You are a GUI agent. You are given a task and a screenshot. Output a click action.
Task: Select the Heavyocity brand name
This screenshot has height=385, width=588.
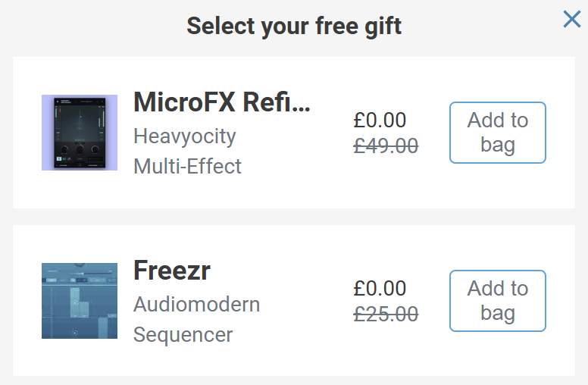(185, 136)
